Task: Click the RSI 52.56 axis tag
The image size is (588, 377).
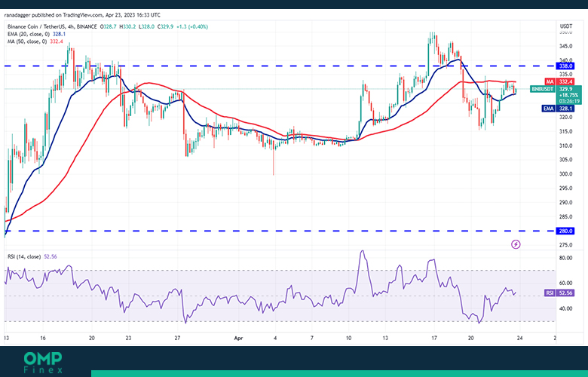Action: point(559,293)
